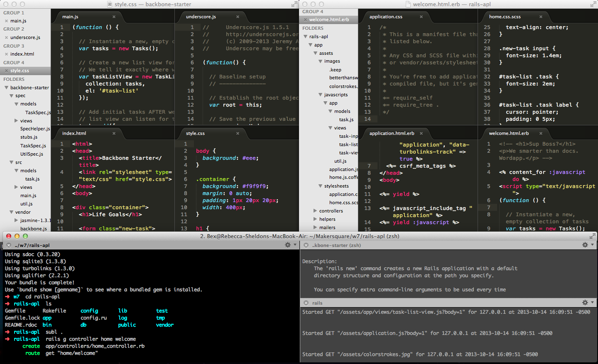Open home.js.coffee from the sidebar
Viewport: 598px width, 364px height.
343,178
